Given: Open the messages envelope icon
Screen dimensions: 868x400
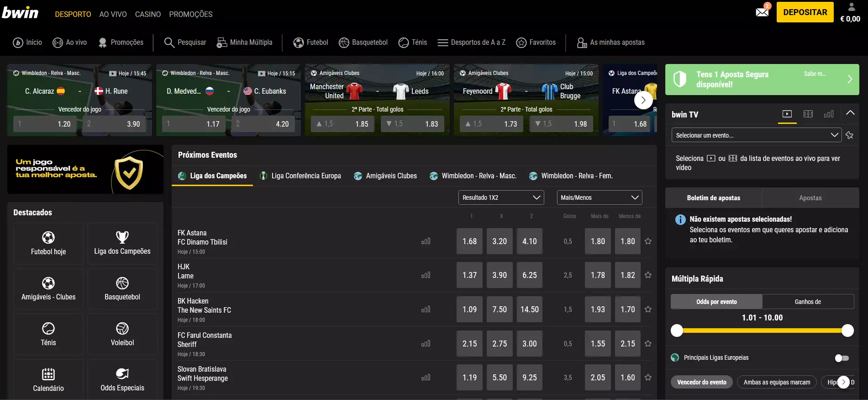Looking at the screenshot, I should click(762, 12).
